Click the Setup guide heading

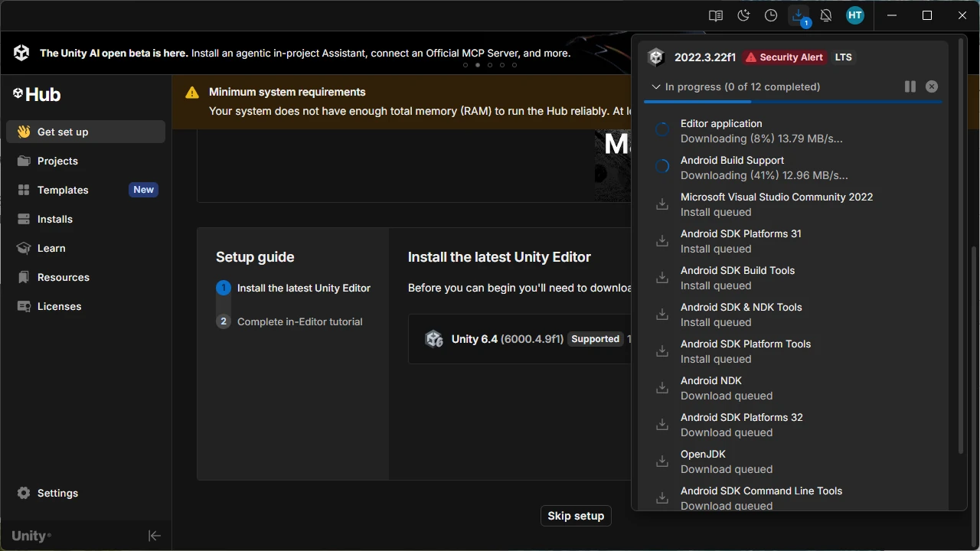pyautogui.click(x=255, y=257)
